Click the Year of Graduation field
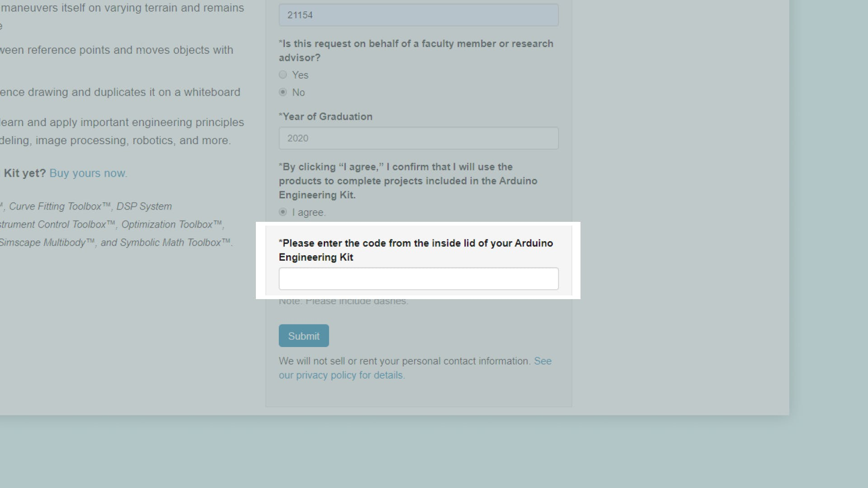 pyautogui.click(x=419, y=138)
